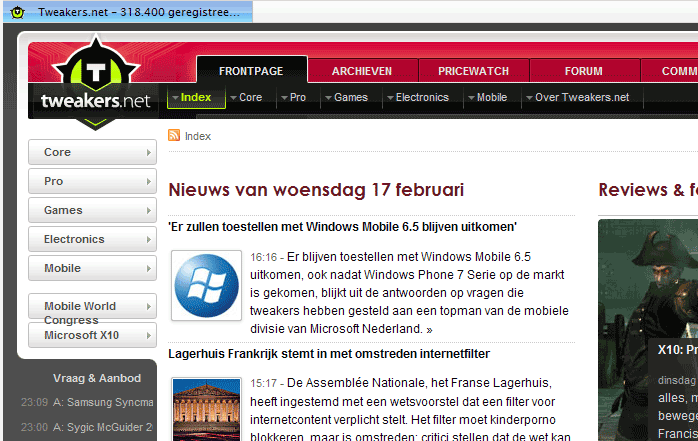Switch to the ARCHIEVEN tab
This screenshot has height=441, width=698.
[362, 71]
